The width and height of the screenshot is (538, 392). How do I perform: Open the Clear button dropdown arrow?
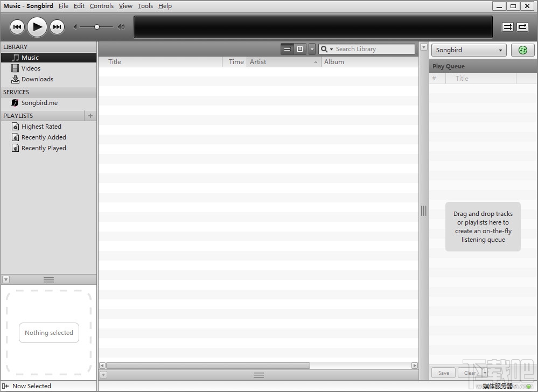(485, 373)
